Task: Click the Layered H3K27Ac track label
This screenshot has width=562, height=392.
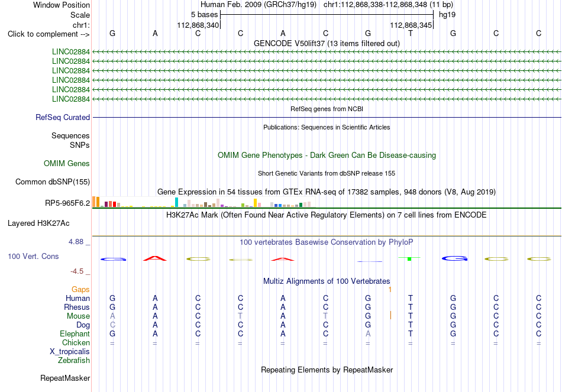Action: click(38, 223)
